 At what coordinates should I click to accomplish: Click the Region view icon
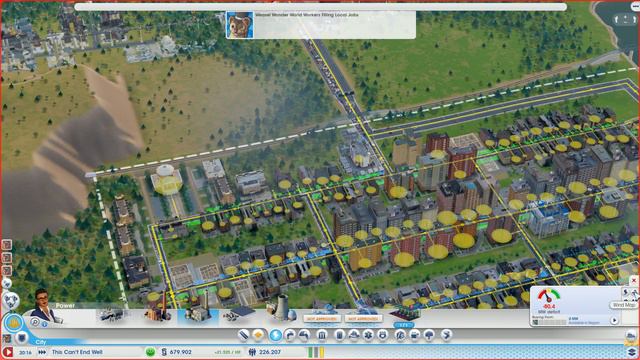coord(631,336)
